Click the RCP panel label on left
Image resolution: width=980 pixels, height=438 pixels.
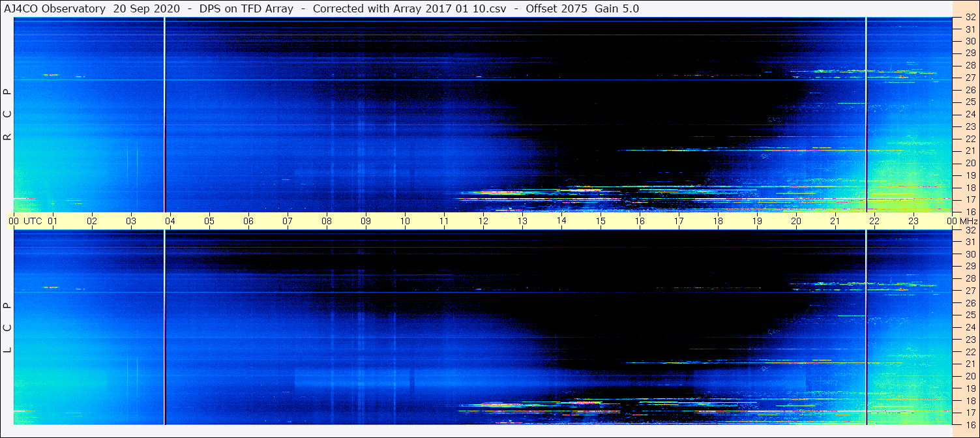[8, 114]
